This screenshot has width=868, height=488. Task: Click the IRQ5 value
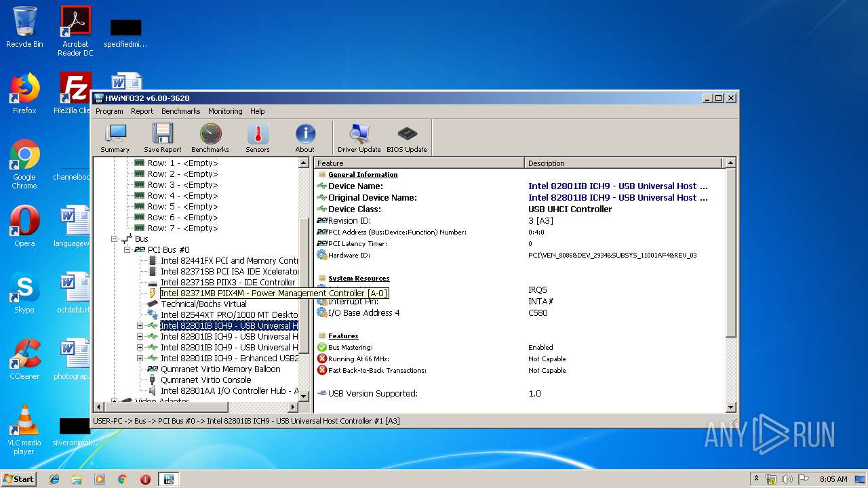(538, 290)
